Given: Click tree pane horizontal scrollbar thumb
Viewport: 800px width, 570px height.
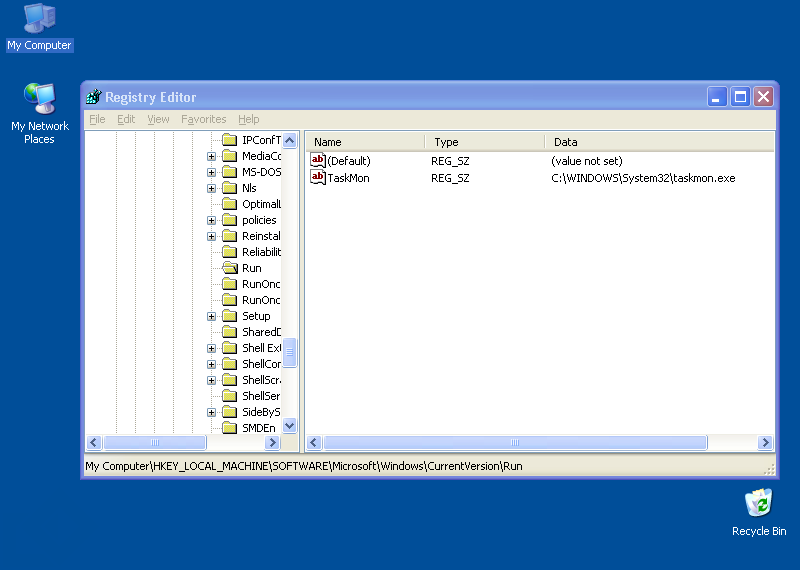Looking at the screenshot, I should point(155,442).
